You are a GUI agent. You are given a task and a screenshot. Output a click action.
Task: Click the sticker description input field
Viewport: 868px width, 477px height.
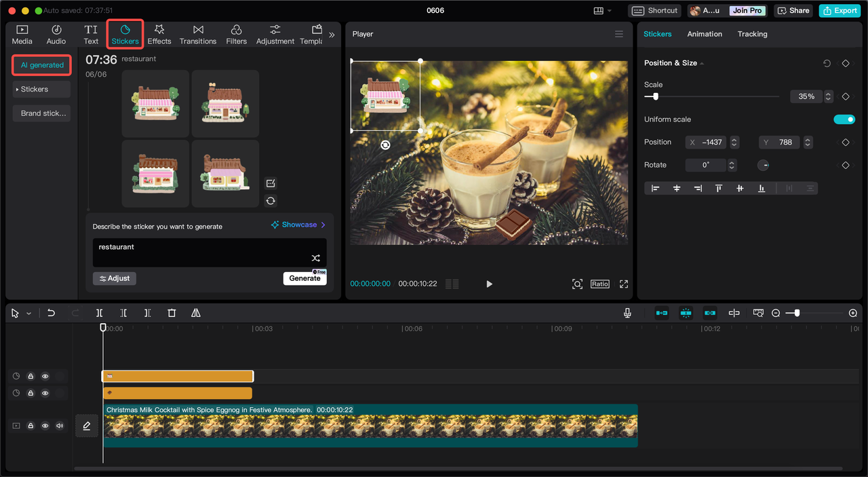210,252
